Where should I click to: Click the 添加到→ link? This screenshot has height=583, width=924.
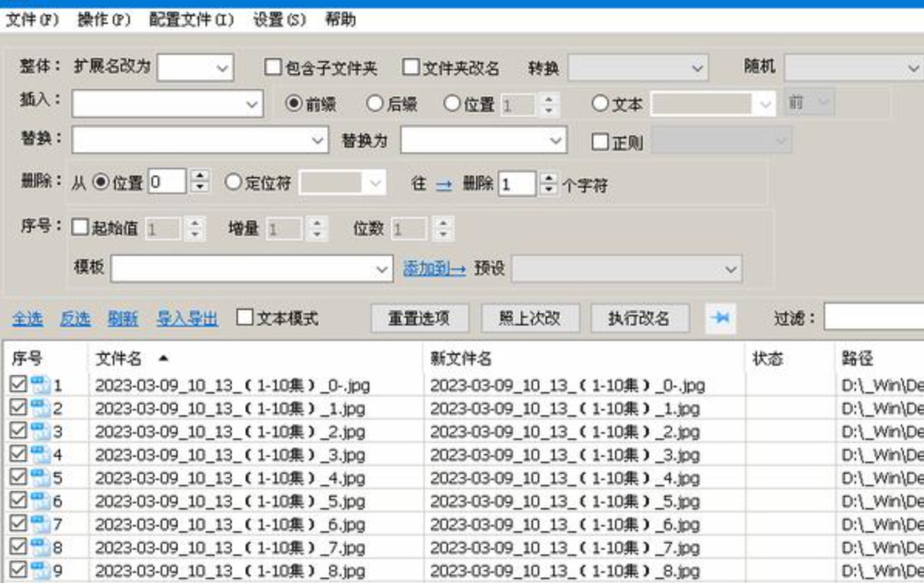(x=434, y=269)
